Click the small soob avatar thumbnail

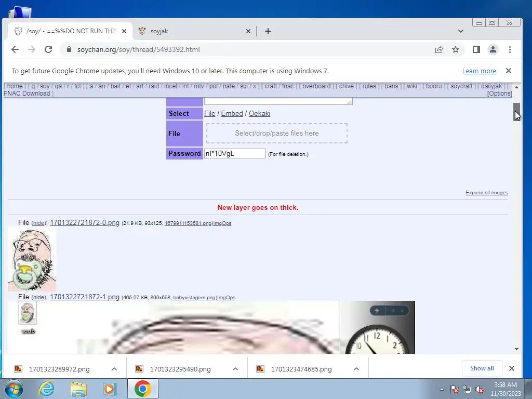(28, 313)
